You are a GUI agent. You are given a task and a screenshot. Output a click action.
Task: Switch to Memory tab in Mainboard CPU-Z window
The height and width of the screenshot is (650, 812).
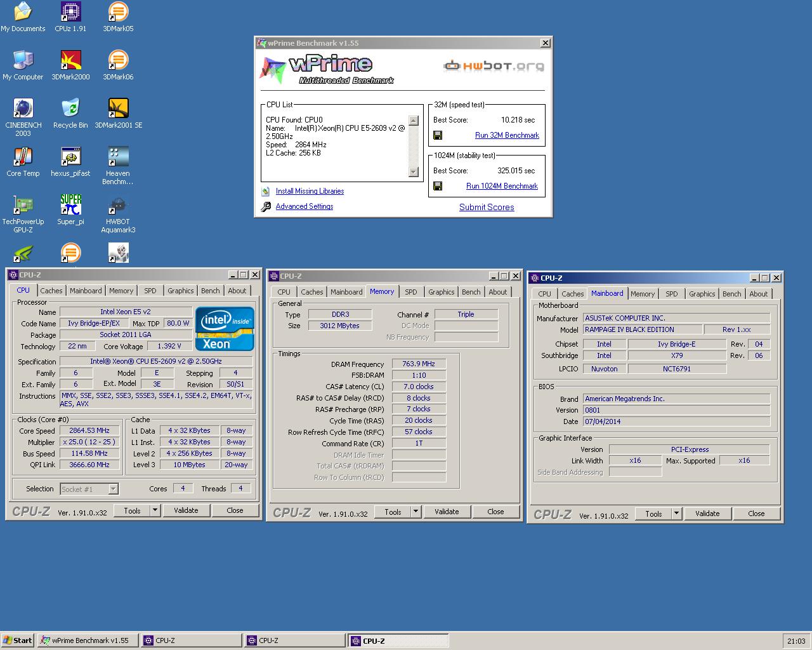tap(643, 294)
